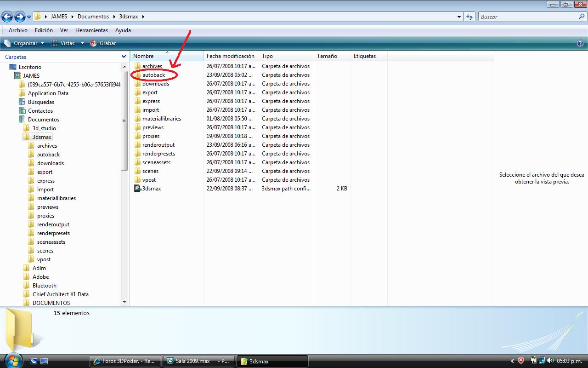588x368 pixels.
Task: Click the Grabar burn button
Action: 103,43
